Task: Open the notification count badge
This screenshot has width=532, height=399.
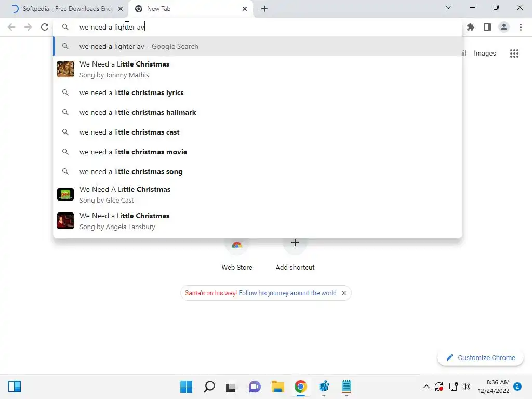Action: tap(517, 387)
